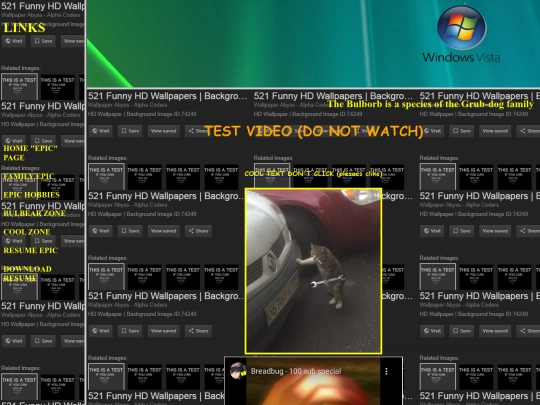Open the COOL ZONE sidebar link
540x405 pixels.
tap(27, 232)
